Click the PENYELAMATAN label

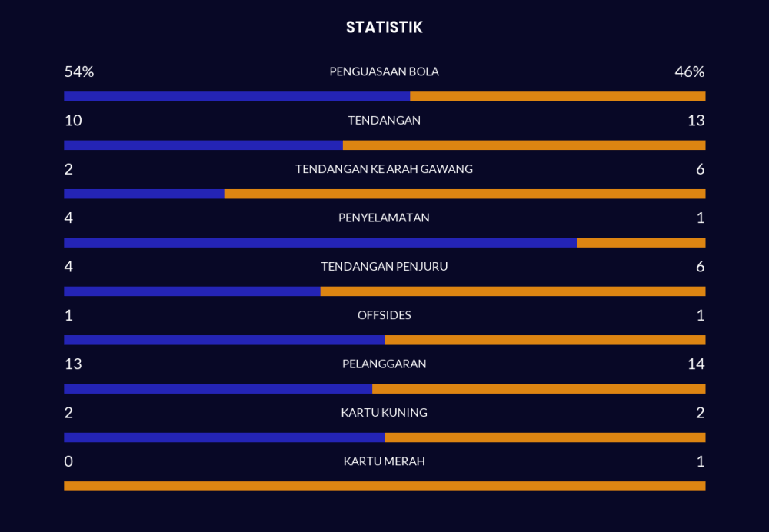(x=384, y=218)
